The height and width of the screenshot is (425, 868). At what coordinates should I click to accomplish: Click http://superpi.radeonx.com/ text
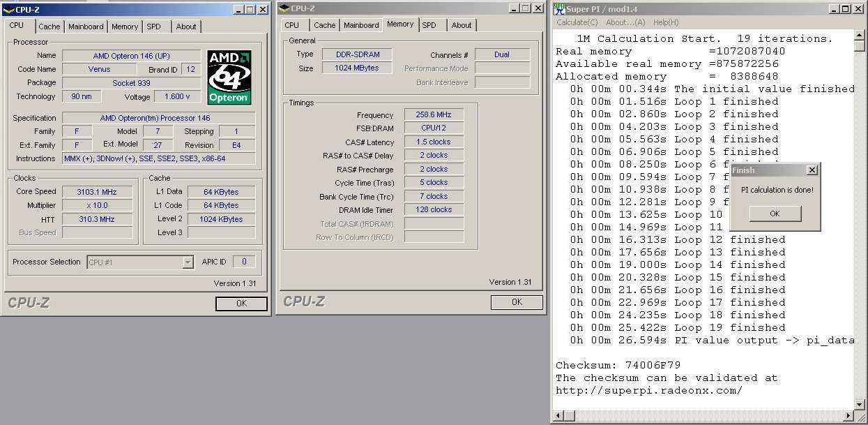point(649,390)
